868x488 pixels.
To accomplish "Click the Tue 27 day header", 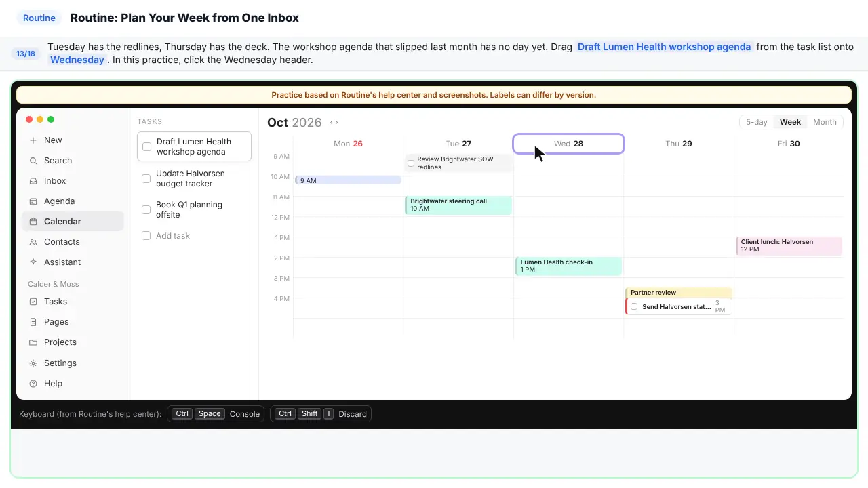I will (458, 144).
